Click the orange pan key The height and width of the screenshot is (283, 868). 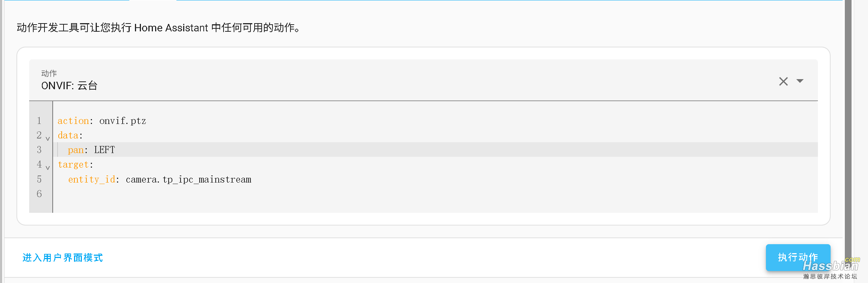pos(76,150)
